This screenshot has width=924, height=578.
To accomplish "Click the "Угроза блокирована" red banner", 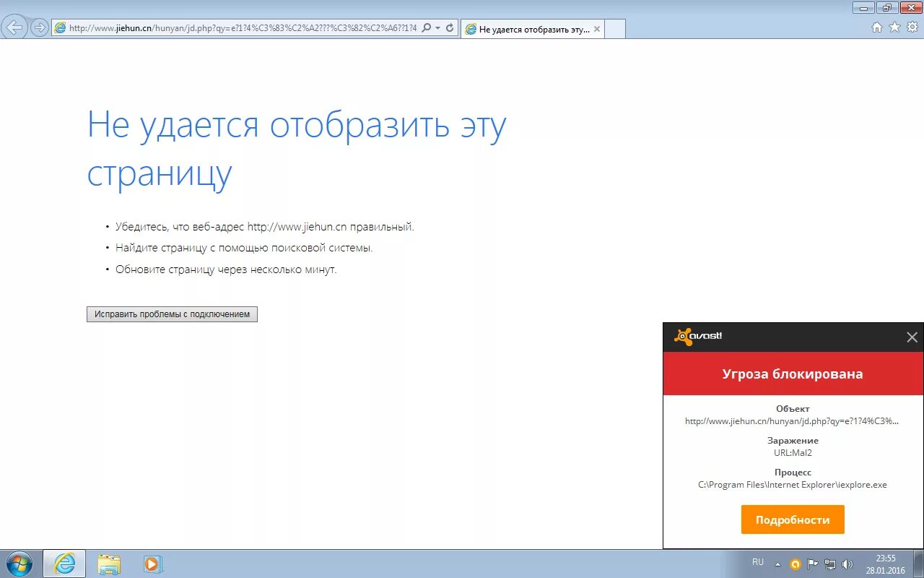I will [793, 374].
